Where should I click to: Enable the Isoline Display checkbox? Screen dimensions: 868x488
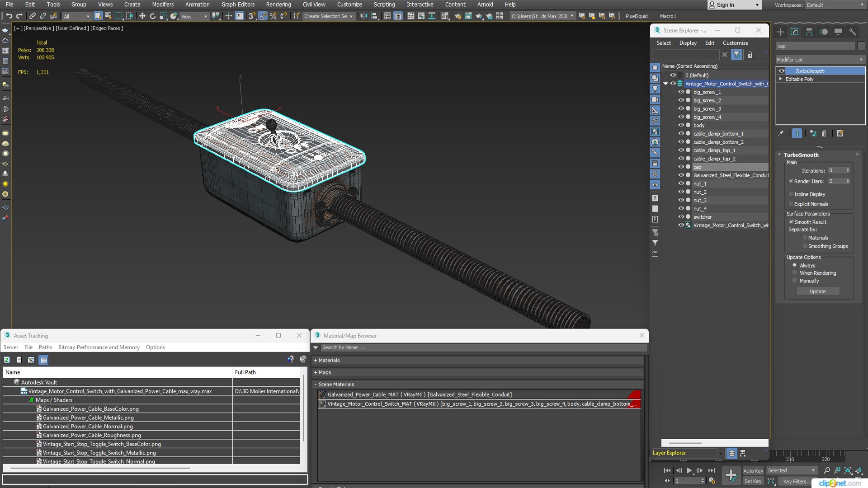(791, 194)
